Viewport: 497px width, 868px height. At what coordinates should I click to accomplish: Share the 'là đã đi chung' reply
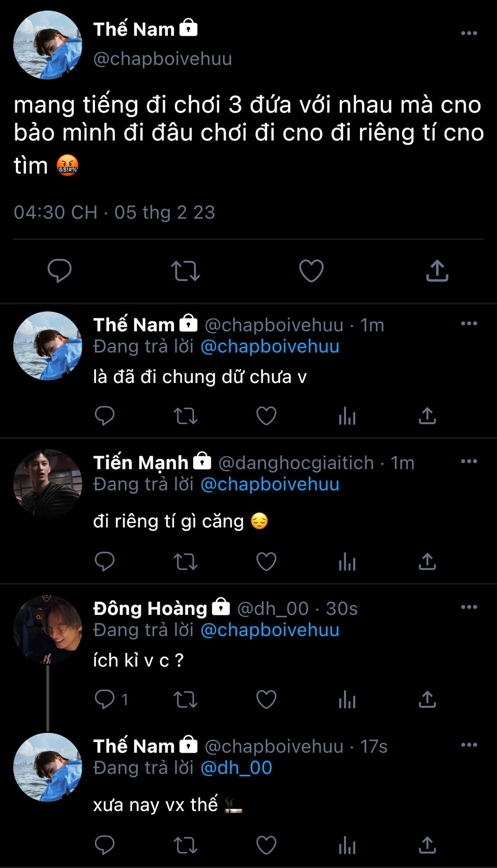point(427,416)
